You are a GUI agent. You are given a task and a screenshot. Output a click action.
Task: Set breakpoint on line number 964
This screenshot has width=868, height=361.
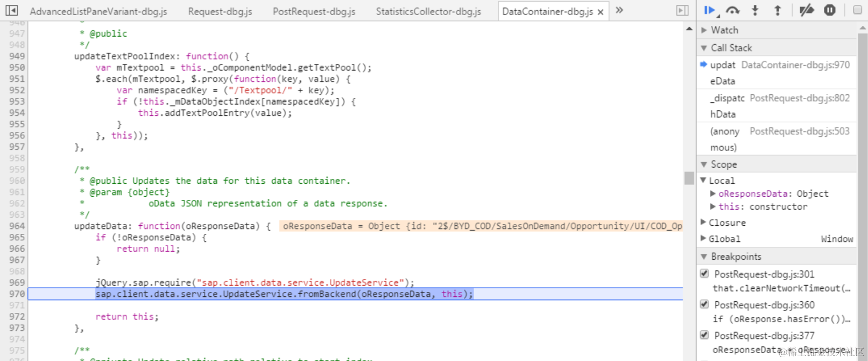pos(17,226)
